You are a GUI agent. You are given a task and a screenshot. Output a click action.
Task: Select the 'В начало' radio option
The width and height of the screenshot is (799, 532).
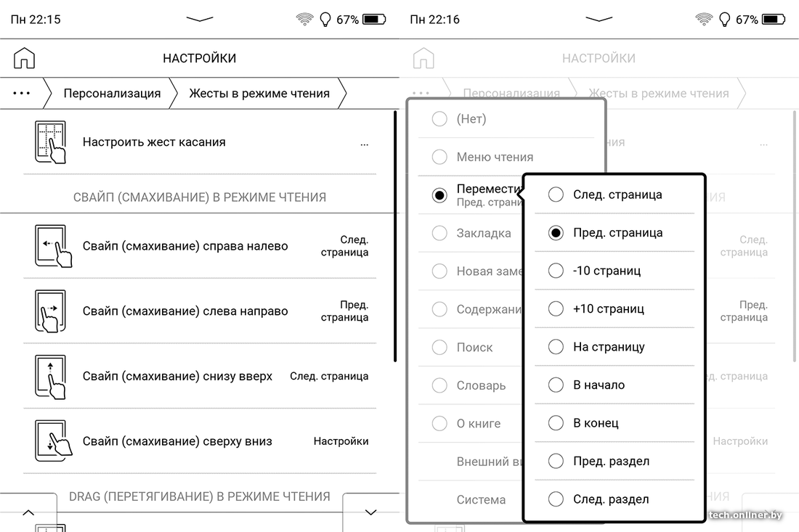(x=556, y=385)
